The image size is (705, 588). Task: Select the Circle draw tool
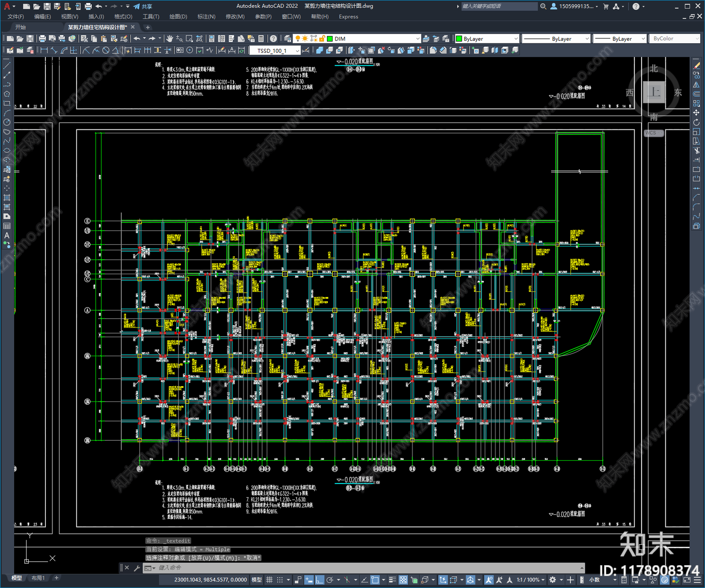click(7, 122)
